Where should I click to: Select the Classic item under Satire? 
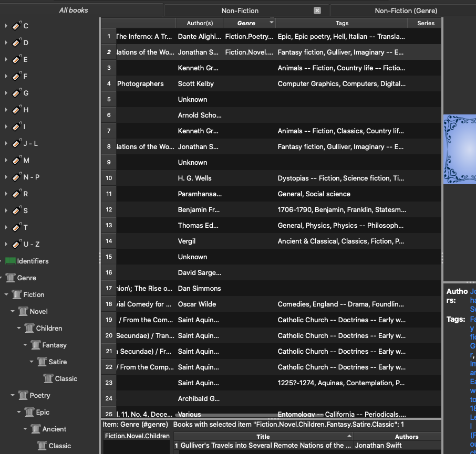point(66,378)
